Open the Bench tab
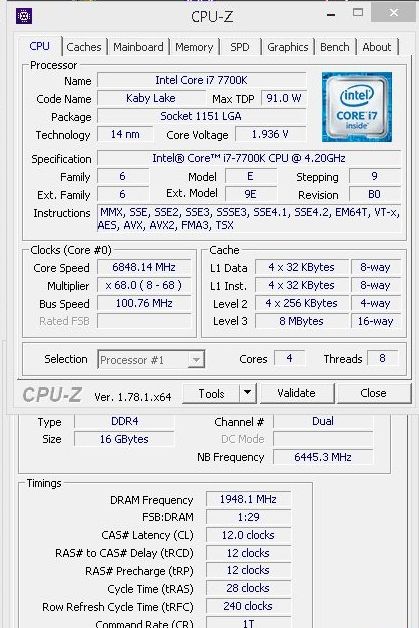Image resolution: width=419 pixels, height=628 pixels. [x=334, y=47]
